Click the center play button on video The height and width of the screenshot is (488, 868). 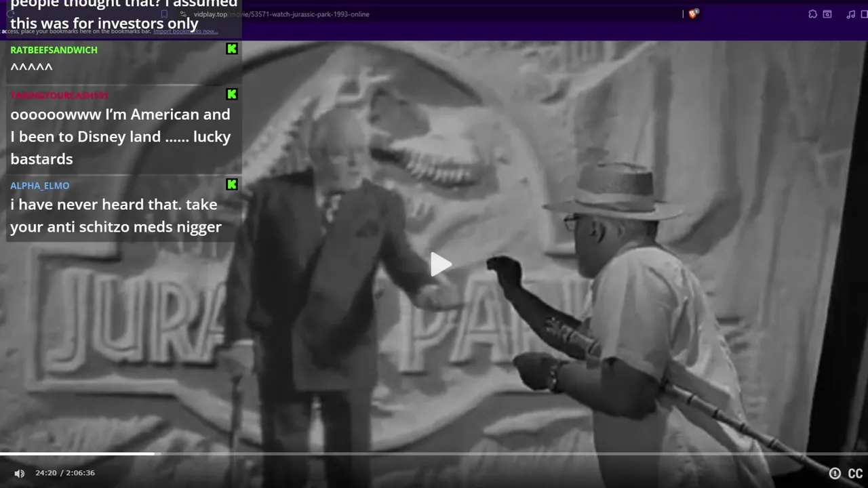[441, 264]
